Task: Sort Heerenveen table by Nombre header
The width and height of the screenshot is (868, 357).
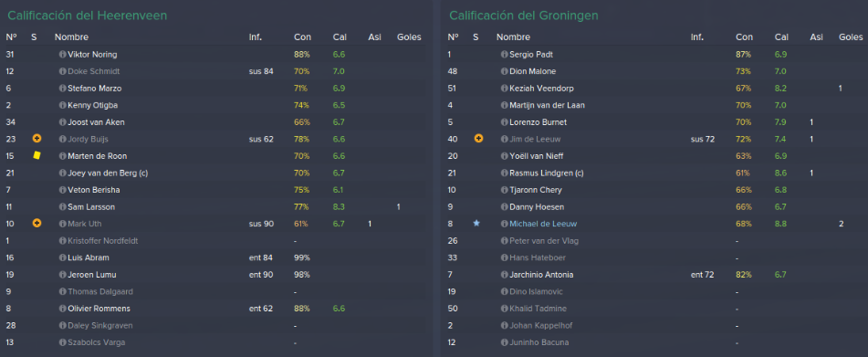Action: 71,37
